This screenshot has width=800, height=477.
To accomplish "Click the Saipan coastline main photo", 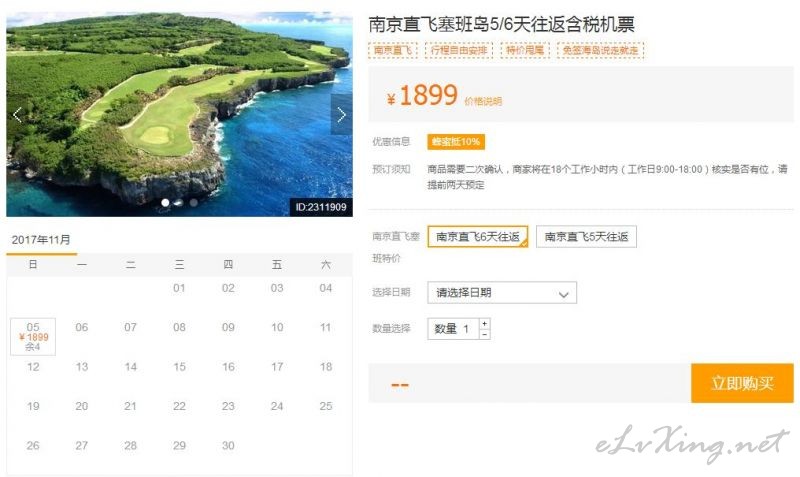I will pyautogui.click(x=179, y=114).
